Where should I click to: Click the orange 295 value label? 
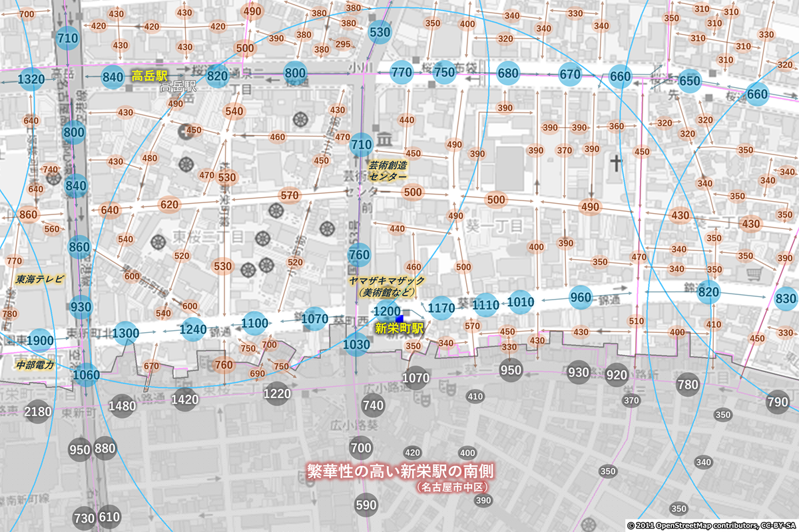coord(343,45)
